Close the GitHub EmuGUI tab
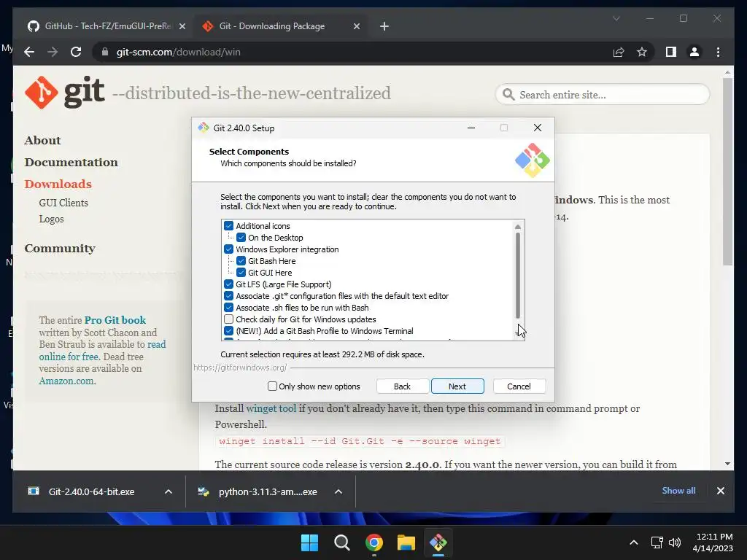The height and width of the screenshot is (560, 747). pyautogui.click(x=182, y=26)
